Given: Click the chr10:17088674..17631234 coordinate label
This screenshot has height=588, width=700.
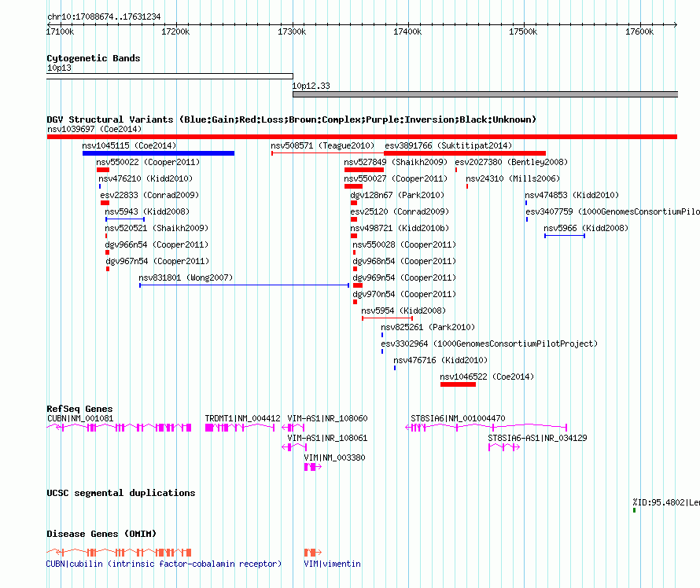Looking at the screenshot, I should (104, 17).
